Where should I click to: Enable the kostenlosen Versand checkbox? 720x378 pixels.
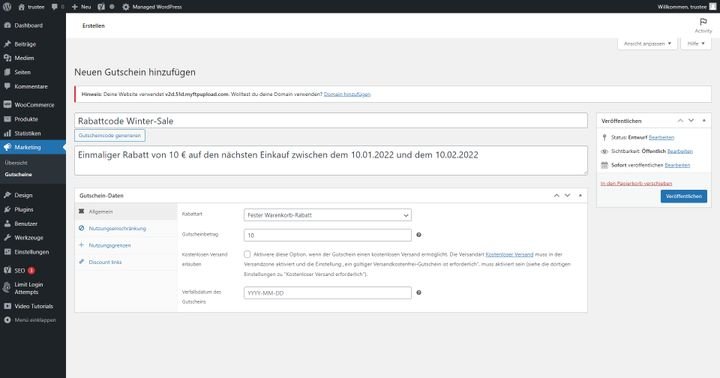247,254
